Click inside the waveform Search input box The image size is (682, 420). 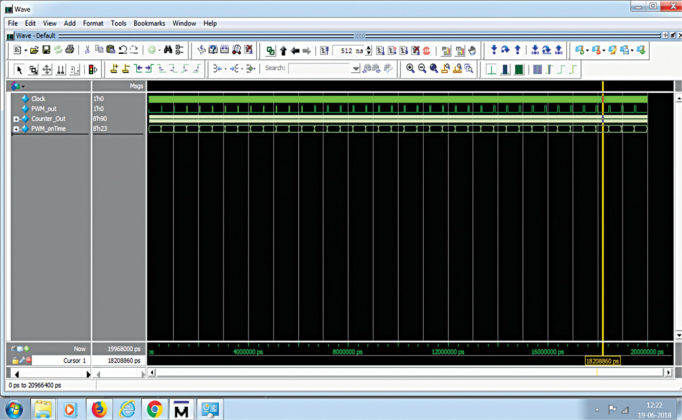click(320, 69)
